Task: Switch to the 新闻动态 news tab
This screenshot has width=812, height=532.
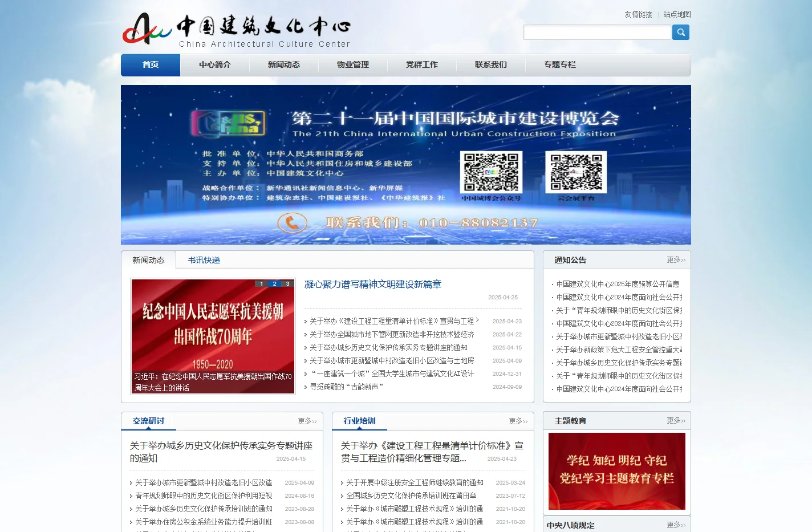Action: tap(148, 260)
